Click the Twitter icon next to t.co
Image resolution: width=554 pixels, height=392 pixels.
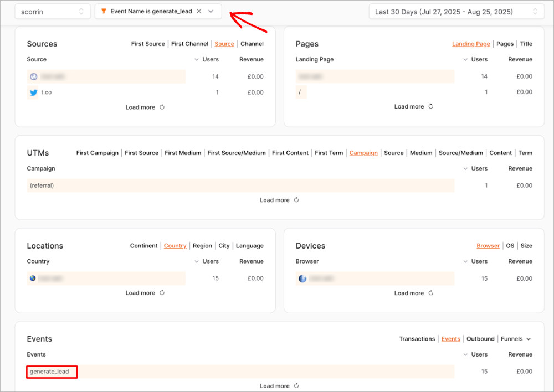coord(32,92)
